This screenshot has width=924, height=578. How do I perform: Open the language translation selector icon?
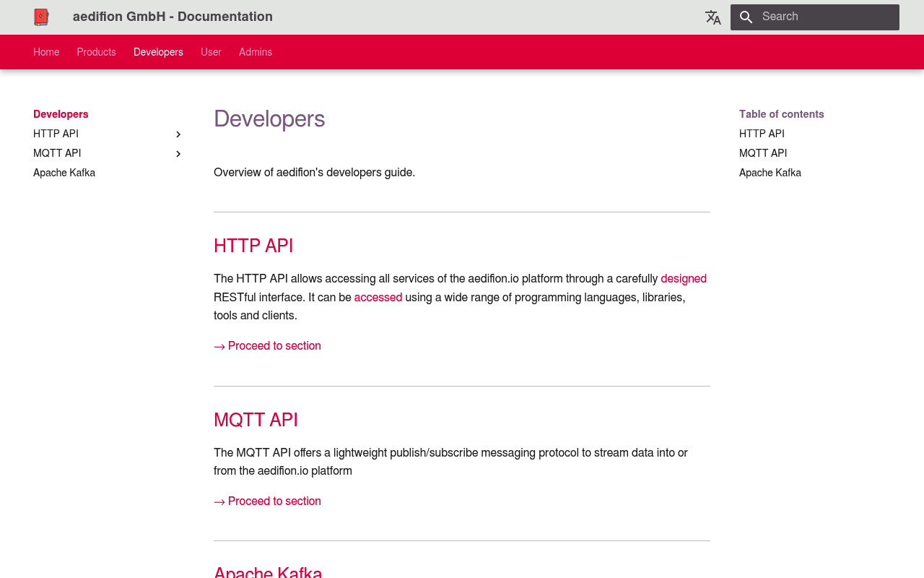pos(713,17)
